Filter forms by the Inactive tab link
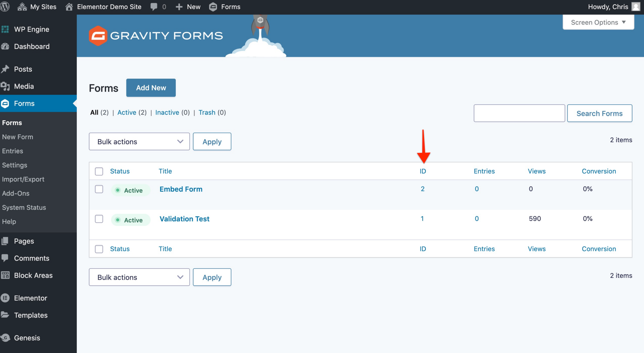Image resolution: width=644 pixels, height=353 pixels. pyautogui.click(x=167, y=112)
